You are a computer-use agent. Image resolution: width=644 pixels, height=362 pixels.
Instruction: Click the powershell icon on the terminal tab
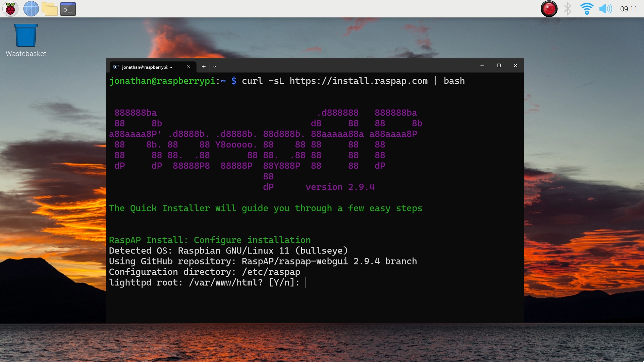(116, 67)
